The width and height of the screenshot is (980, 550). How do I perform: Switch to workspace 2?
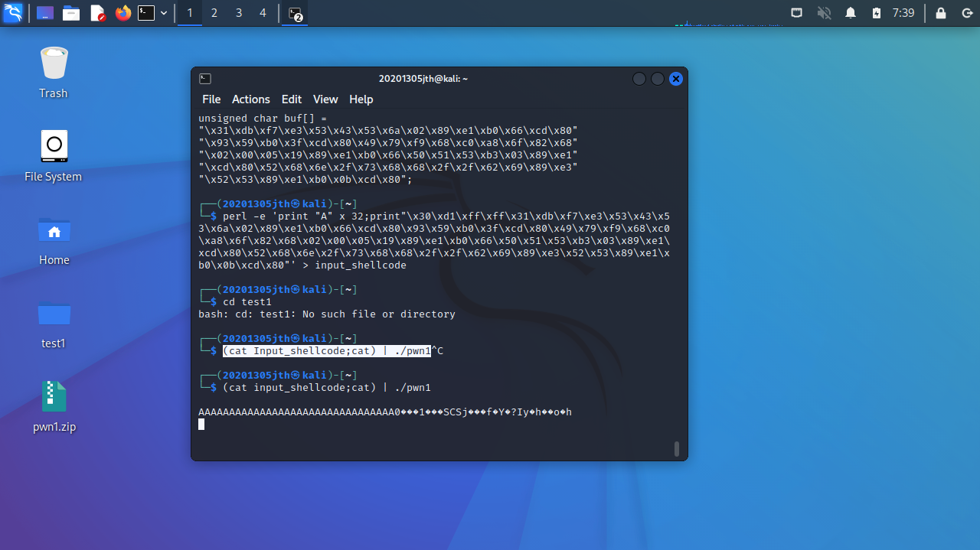point(214,13)
